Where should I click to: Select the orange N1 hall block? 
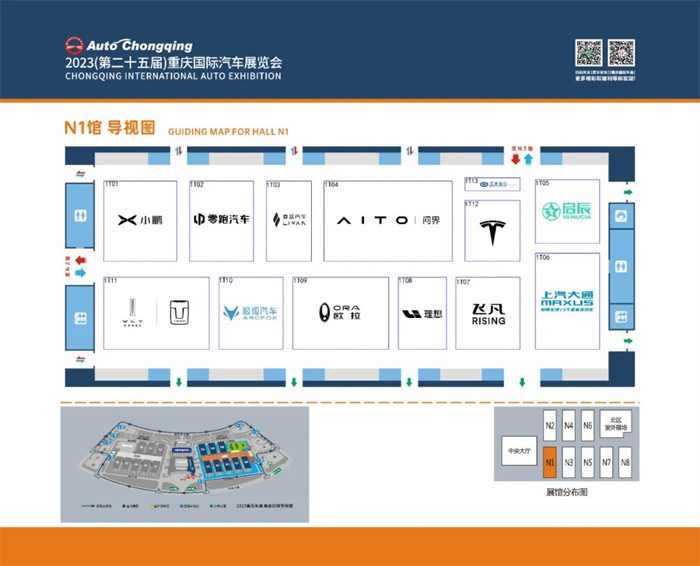pos(550,462)
